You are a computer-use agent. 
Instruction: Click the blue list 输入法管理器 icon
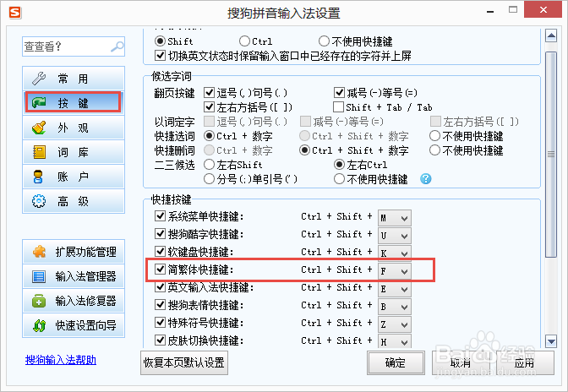click(x=39, y=276)
